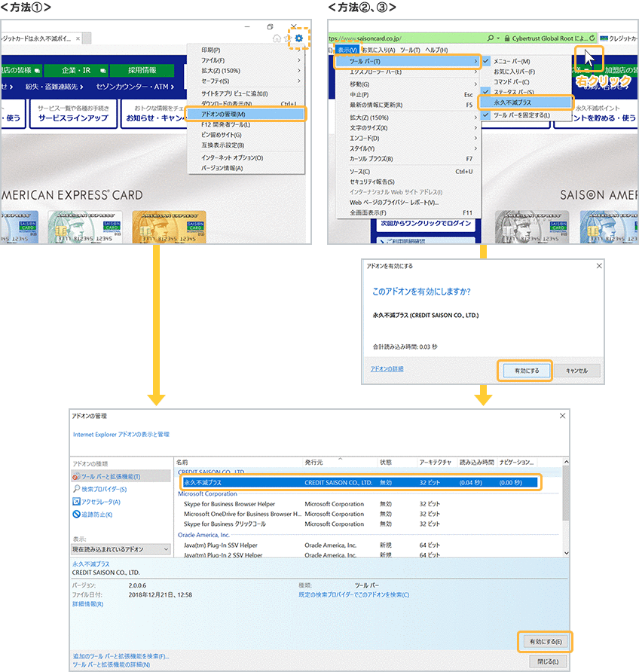Click the refresh icon in the address bar

tap(592, 38)
